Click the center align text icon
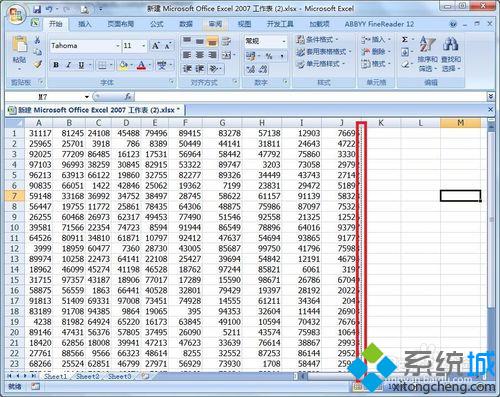500x397 pixels. coord(199,55)
